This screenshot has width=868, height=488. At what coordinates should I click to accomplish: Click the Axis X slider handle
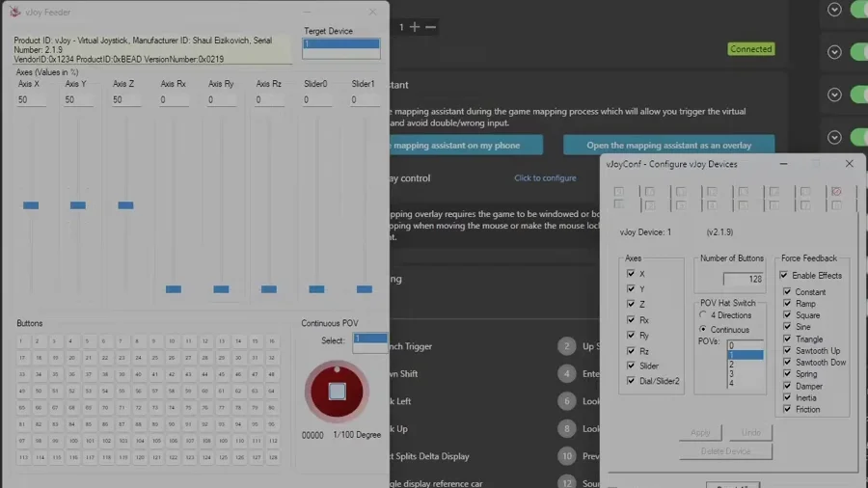pos(31,205)
